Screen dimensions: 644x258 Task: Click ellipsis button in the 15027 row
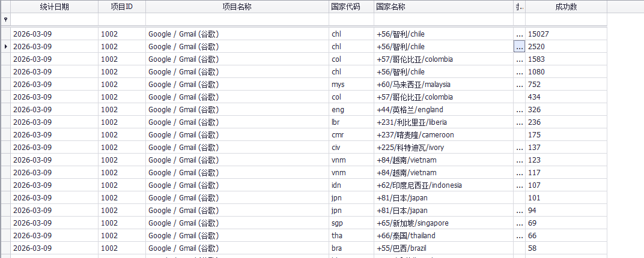[x=519, y=34]
